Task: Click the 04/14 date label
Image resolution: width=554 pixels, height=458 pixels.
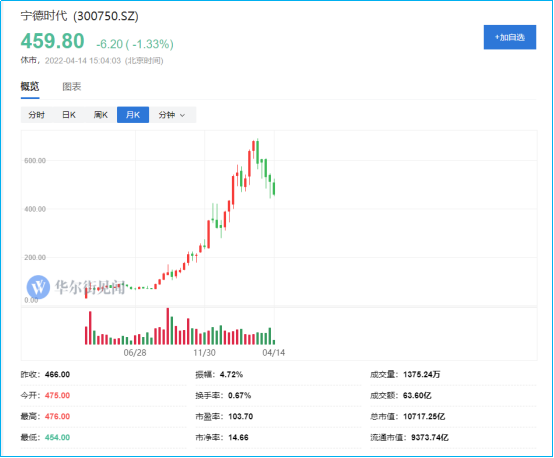Action: coord(273,353)
